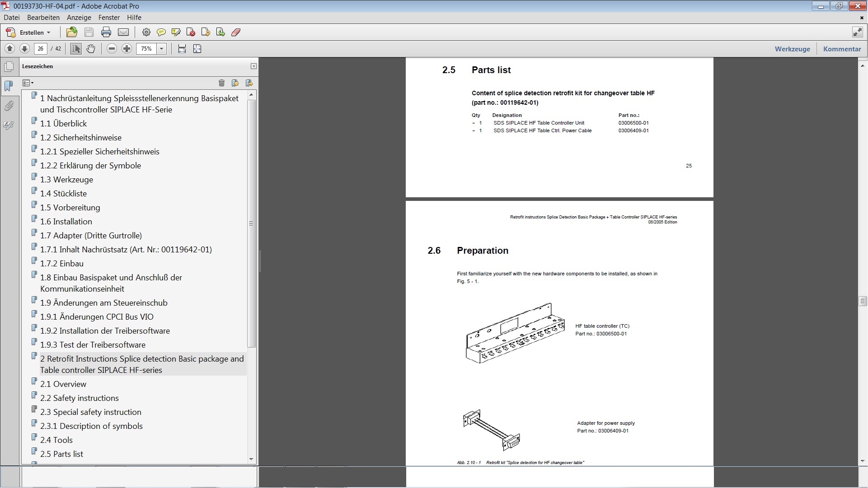
Task: Toggle the bookmarks panel icon
Action: pos(9,86)
